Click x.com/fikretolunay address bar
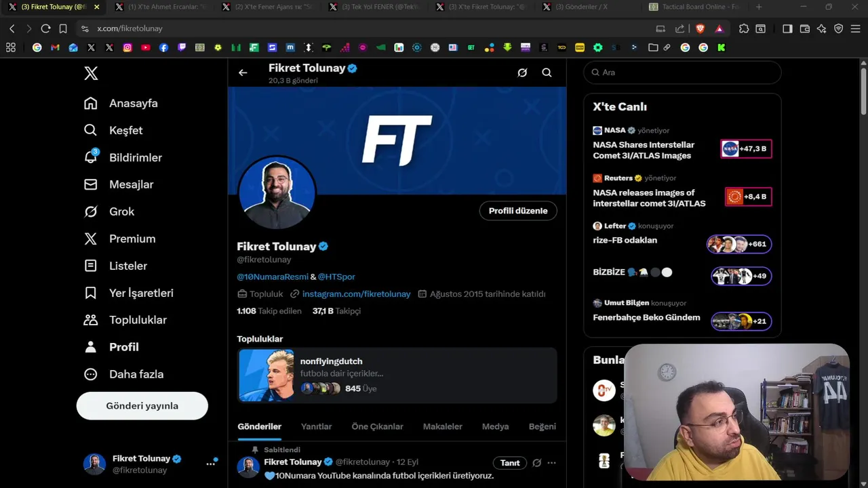868x488 pixels. (x=130, y=28)
